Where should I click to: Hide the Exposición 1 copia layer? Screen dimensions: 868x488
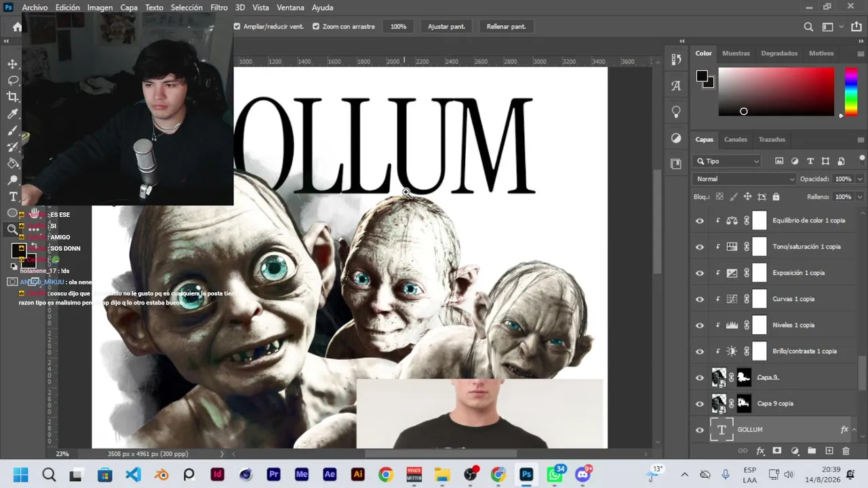(x=700, y=272)
